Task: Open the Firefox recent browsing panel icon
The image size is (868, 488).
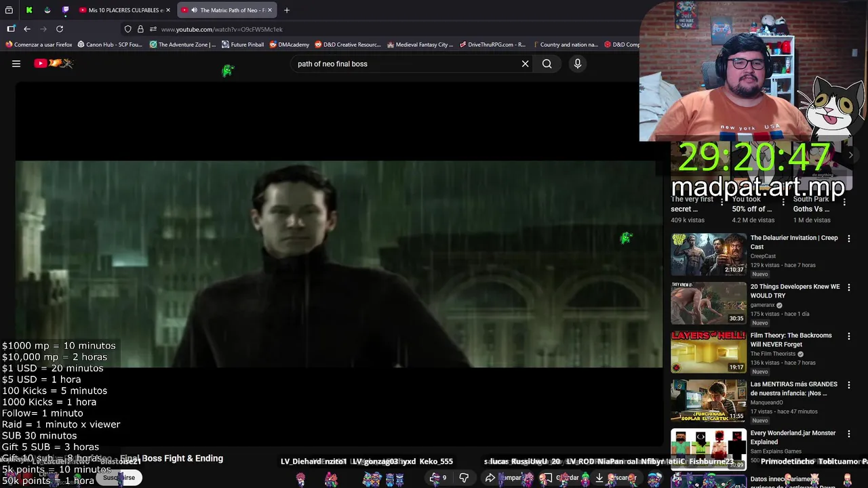Action: tap(9, 10)
